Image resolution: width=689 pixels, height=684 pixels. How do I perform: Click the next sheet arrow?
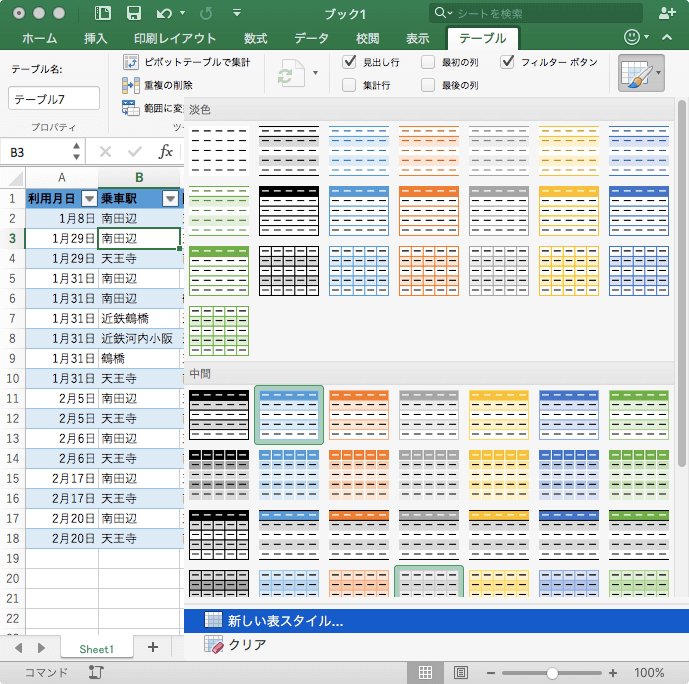click(41, 648)
